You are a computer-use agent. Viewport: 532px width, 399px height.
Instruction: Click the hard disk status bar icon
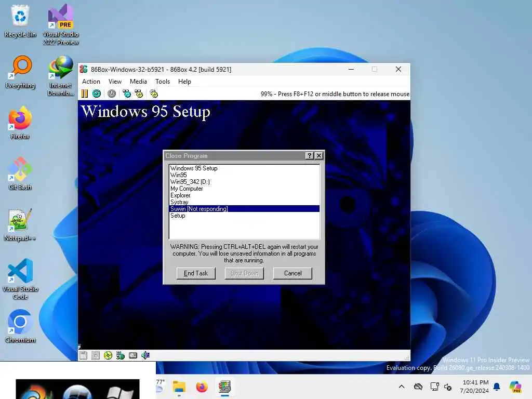tap(133, 355)
